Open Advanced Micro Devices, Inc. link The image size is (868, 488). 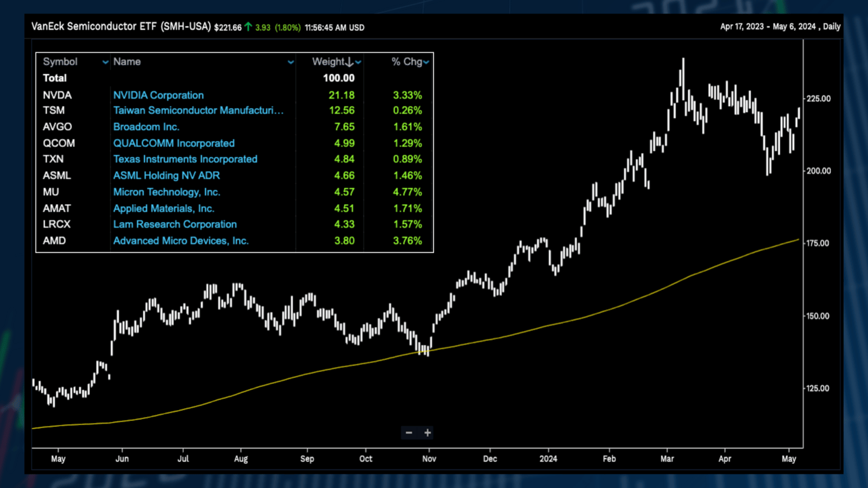coord(181,240)
